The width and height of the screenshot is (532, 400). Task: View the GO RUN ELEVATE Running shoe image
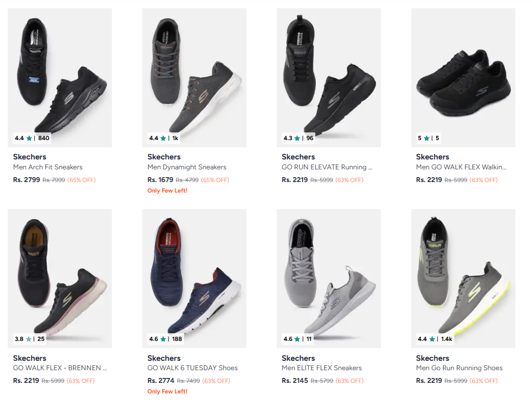(x=329, y=72)
